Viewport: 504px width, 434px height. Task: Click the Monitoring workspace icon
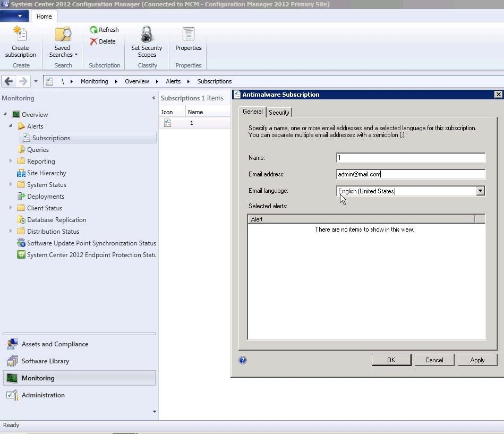pyautogui.click(x=12, y=378)
